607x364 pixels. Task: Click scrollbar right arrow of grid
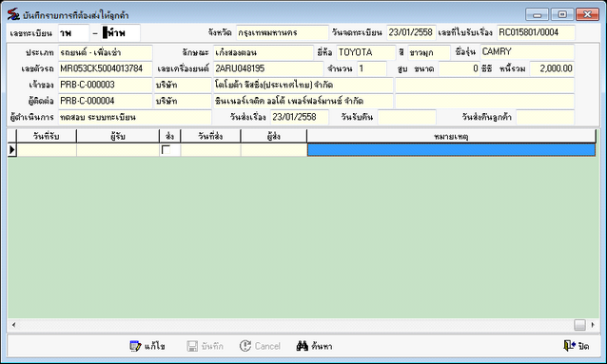(x=593, y=325)
